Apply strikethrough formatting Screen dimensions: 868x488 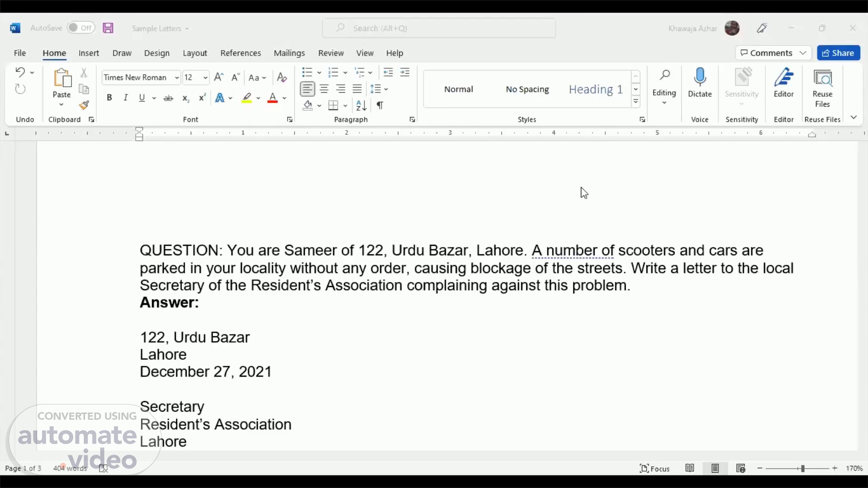(x=168, y=98)
